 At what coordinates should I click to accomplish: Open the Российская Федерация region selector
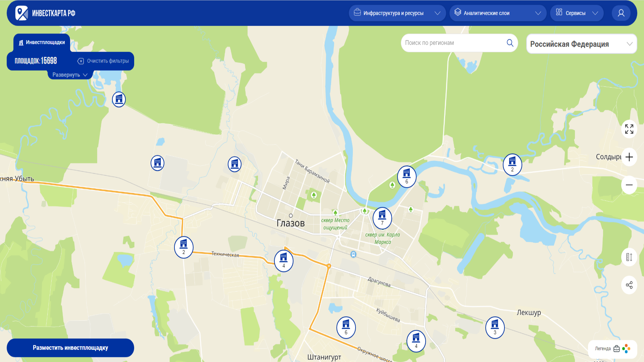[x=581, y=44]
